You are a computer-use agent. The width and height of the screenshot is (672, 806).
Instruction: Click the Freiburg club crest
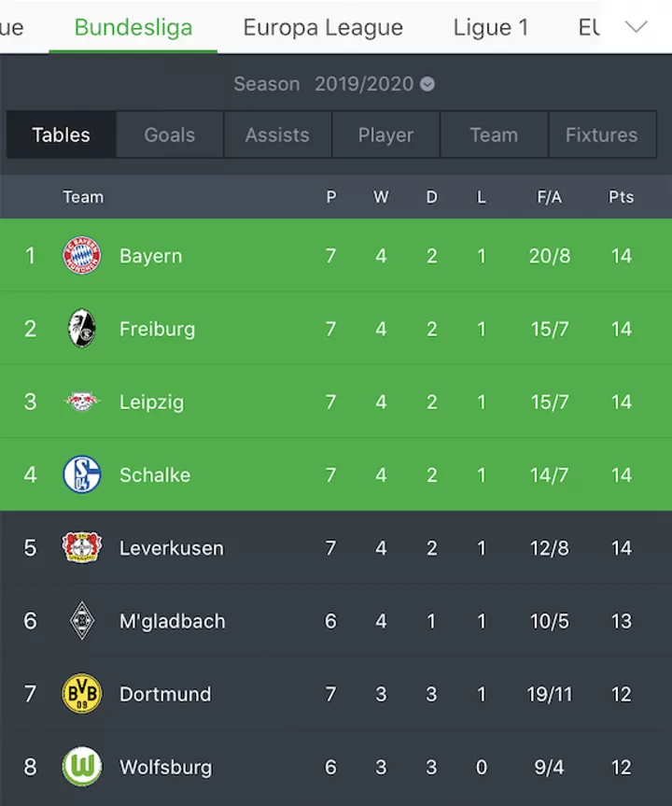coord(83,329)
